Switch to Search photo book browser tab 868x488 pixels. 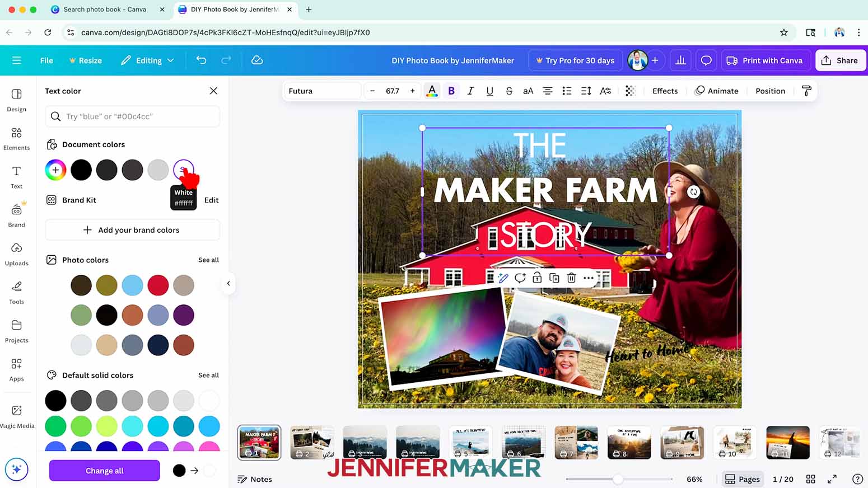pyautogui.click(x=104, y=10)
